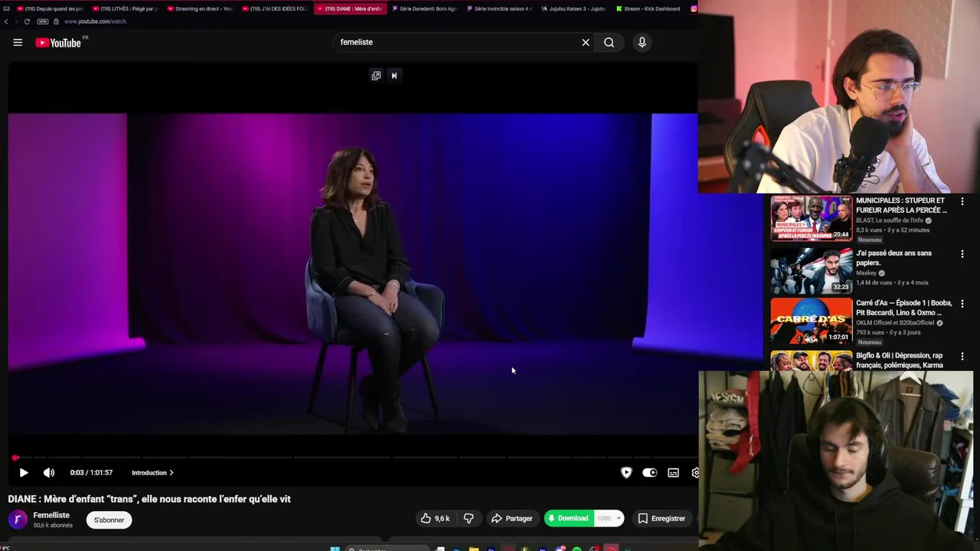Image resolution: width=980 pixels, height=551 pixels.
Task: Expand the Introduction chapter list
Action: (152, 473)
